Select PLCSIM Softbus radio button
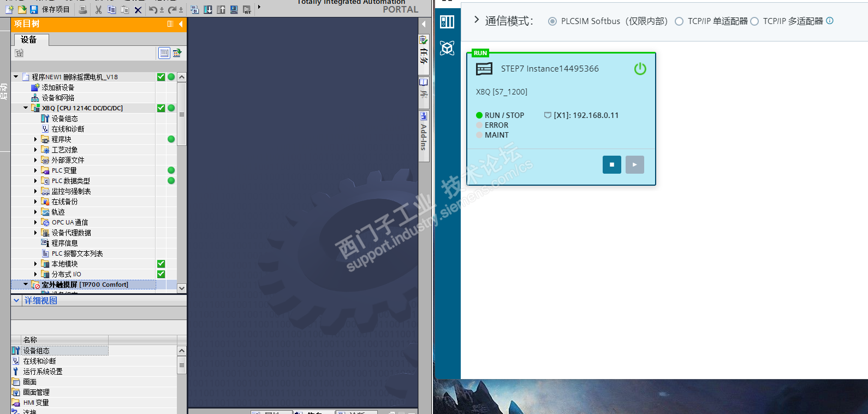 (552, 21)
